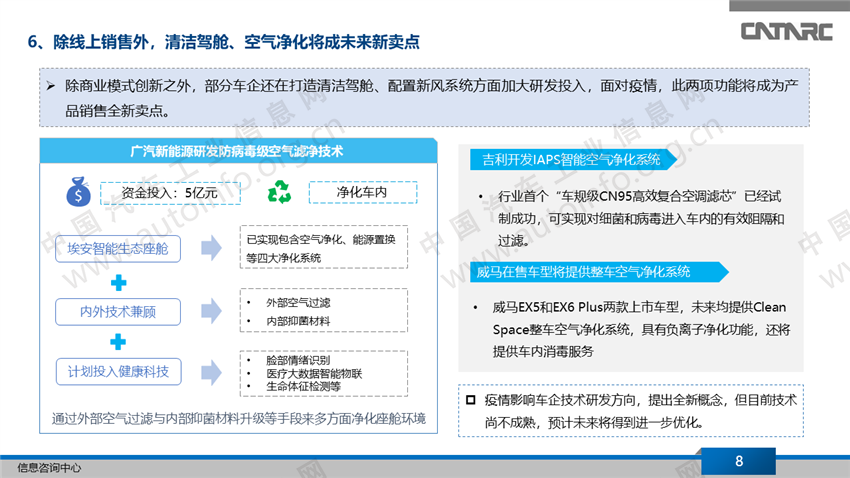Click slide title 除线上销售外
Viewport: 850px width, 478px height.
223,42
